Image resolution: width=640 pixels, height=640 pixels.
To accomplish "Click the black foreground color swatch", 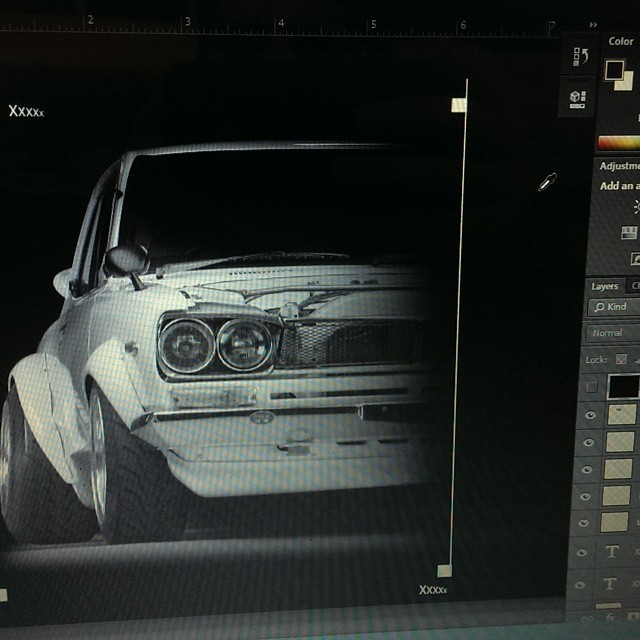I will coord(614,70).
